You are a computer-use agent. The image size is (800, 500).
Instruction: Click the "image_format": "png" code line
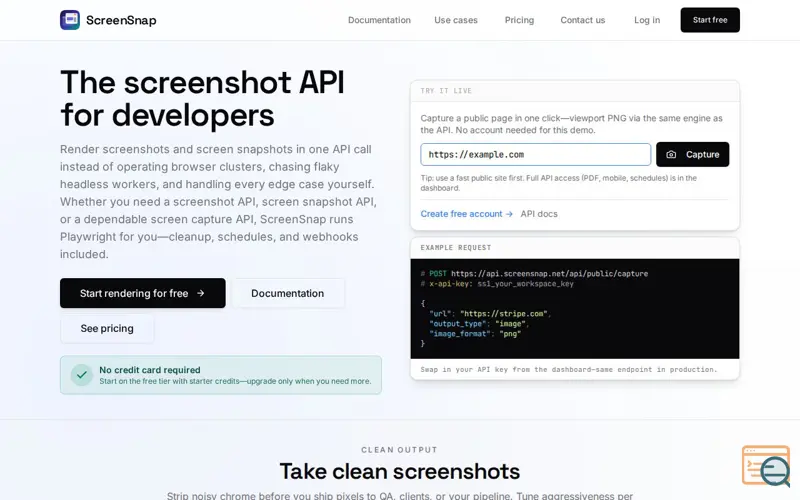point(475,334)
